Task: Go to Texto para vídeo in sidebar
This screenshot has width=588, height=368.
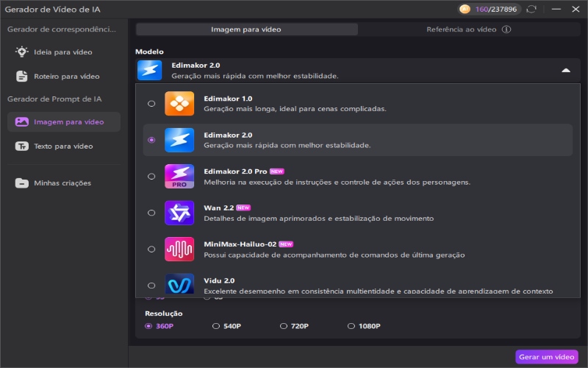Action: tap(62, 146)
